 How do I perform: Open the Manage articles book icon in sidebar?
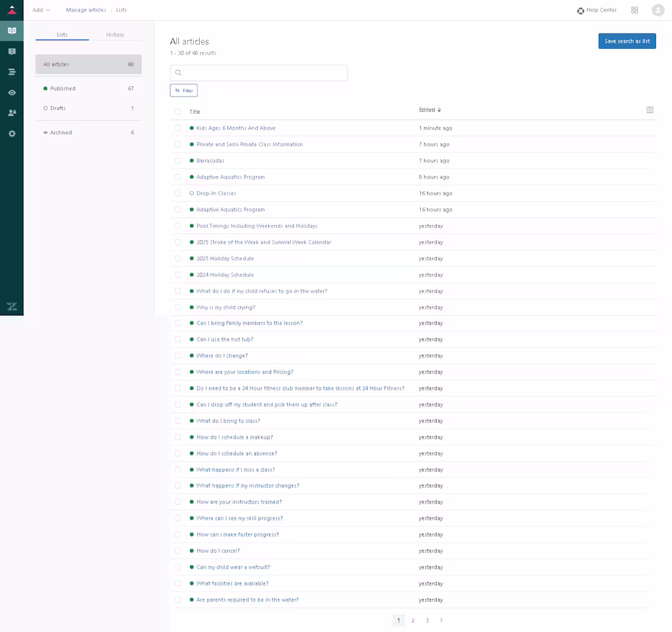[12, 30]
